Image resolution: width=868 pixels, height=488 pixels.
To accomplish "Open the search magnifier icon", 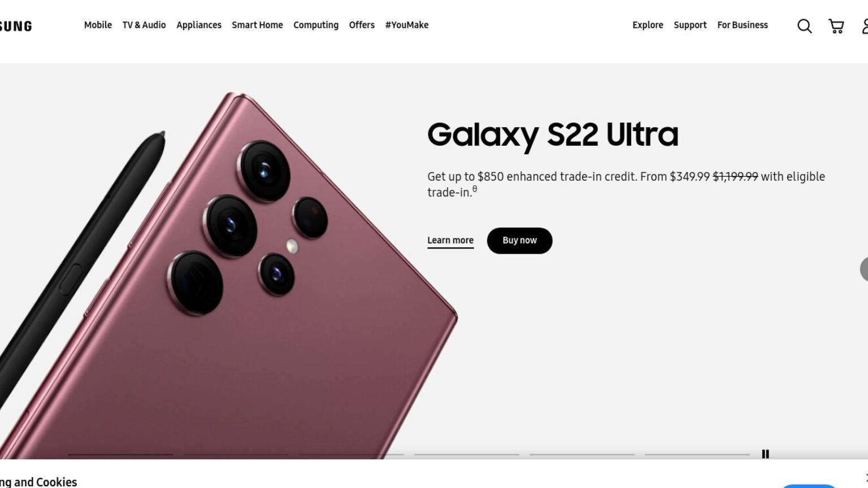I will click(805, 26).
